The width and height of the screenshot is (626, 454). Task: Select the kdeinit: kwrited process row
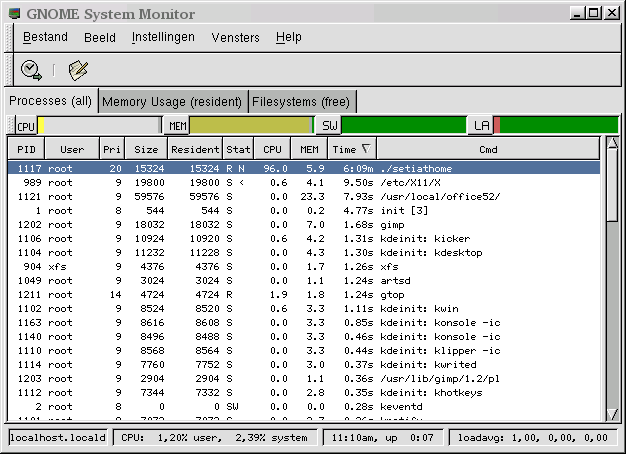point(304,364)
